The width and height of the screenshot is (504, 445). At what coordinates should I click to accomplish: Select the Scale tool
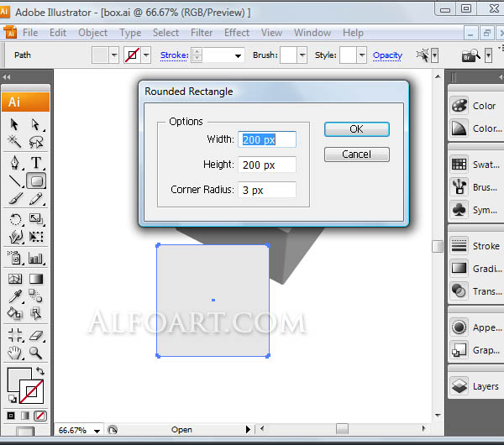(x=36, y=219)
